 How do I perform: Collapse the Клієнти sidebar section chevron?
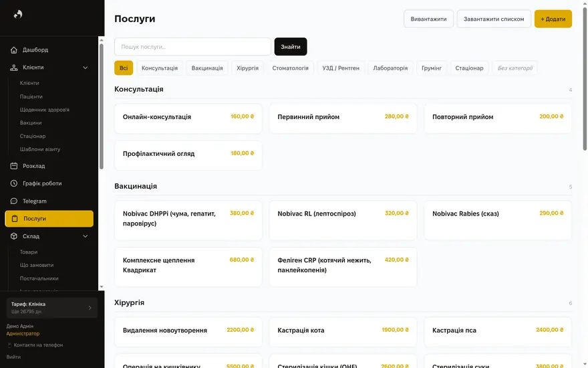(85, 68)
